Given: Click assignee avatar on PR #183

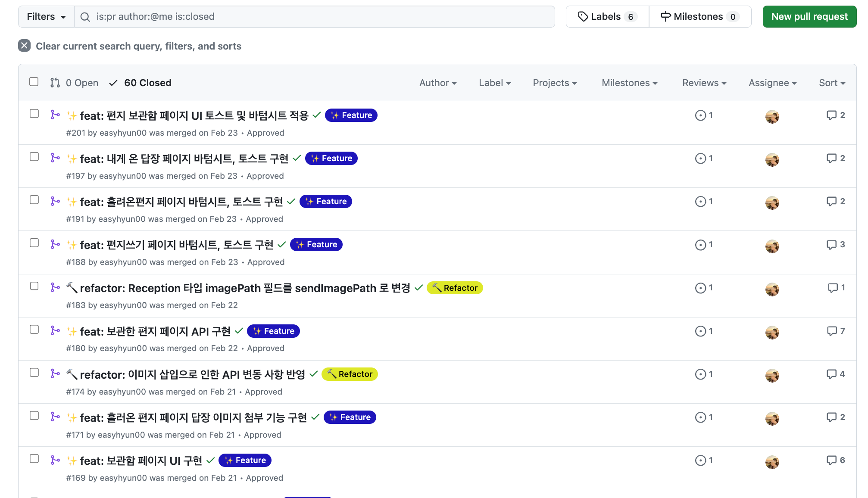Looking at the screenshot, I should coord(772,289).
